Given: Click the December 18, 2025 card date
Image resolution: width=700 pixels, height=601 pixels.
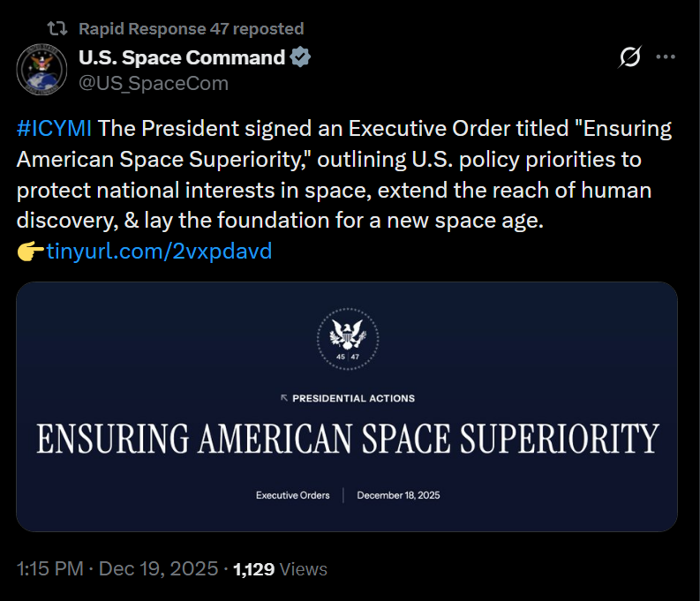Looking at the screenshot, I should [398, 495].
